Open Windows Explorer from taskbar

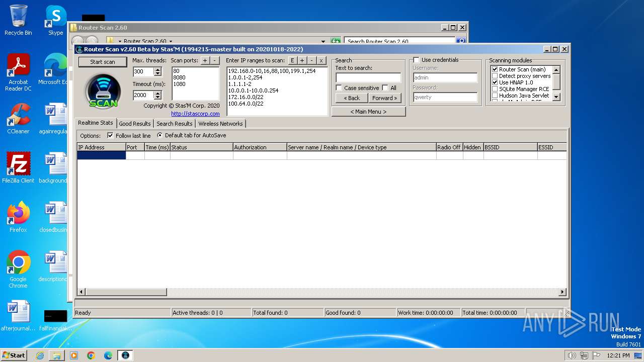57,355
